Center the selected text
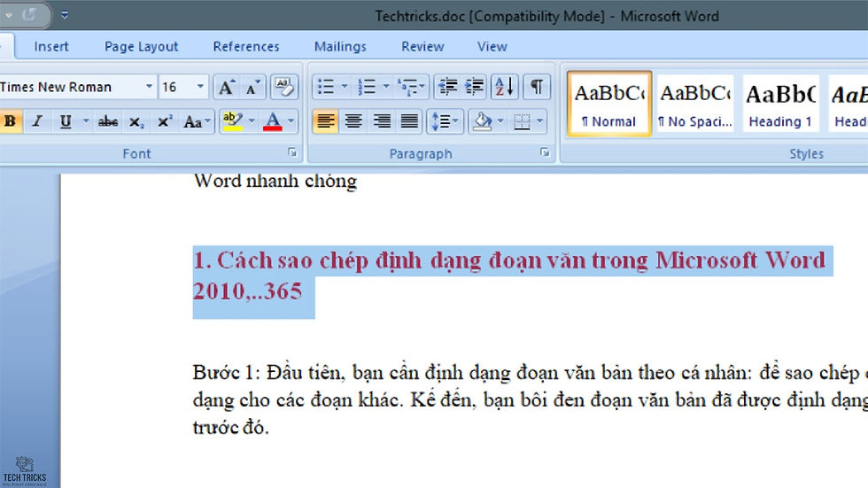Screen dimensions: 868x488 tap(353, 121)
